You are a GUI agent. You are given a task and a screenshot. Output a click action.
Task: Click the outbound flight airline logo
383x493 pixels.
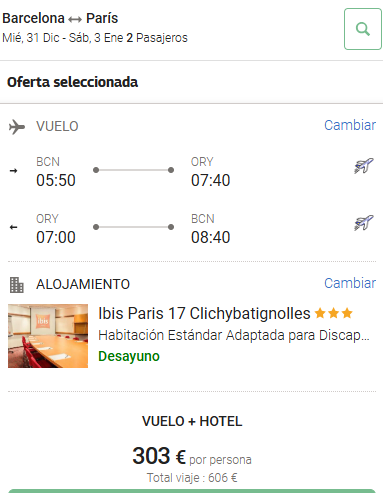[x=363, y=166]
